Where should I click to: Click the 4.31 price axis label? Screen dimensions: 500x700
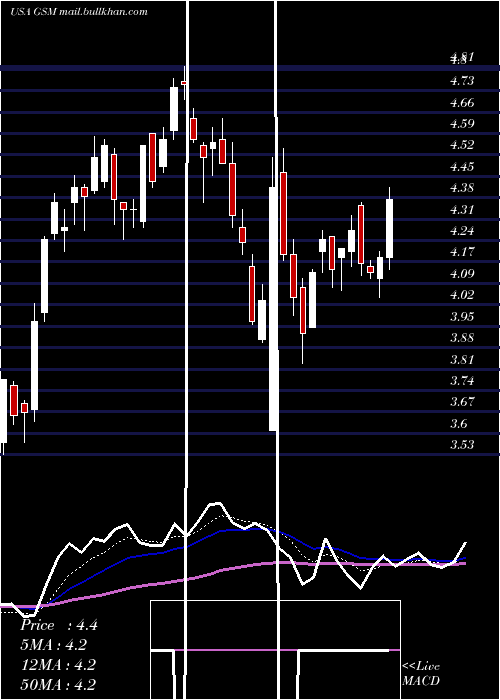(462, 209)
